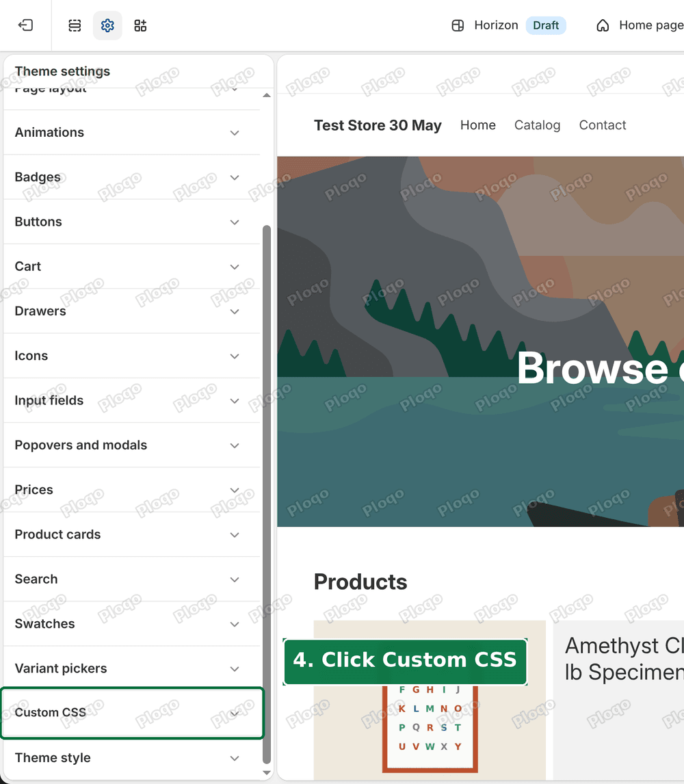Click the theme layout icon beside Horizon
The height and width of the screenshot is (784, 684).
pyautogui.click(x=458, y=25)
